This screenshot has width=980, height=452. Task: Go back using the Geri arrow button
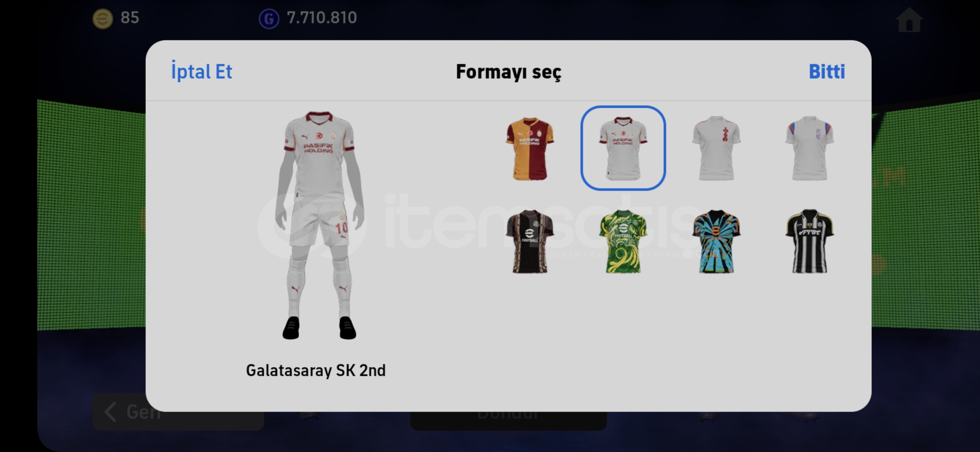(x=178, y=412)
